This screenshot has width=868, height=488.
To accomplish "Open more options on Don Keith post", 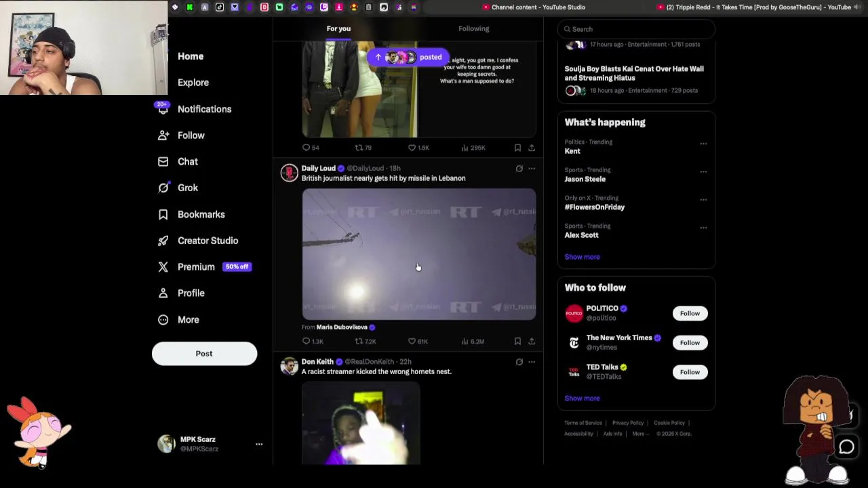I will pyautogui.click(x=532, y=362).
